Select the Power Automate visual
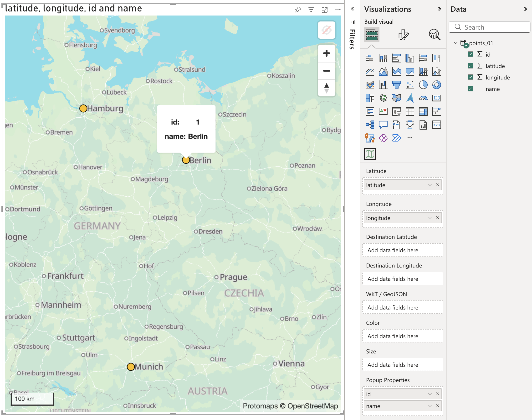The width and height of the screenshot is (532, 420). click(397, 138)
